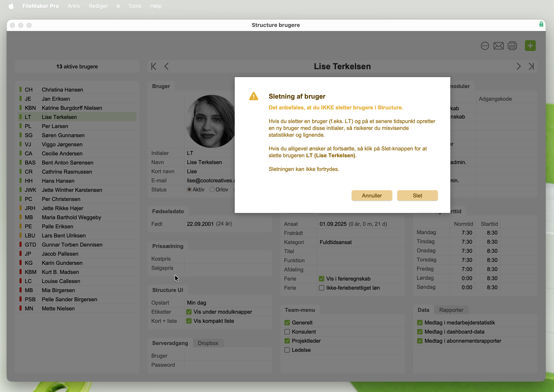
Task: Click the warning triangle icon in dialog
Action: click(254, 96)
